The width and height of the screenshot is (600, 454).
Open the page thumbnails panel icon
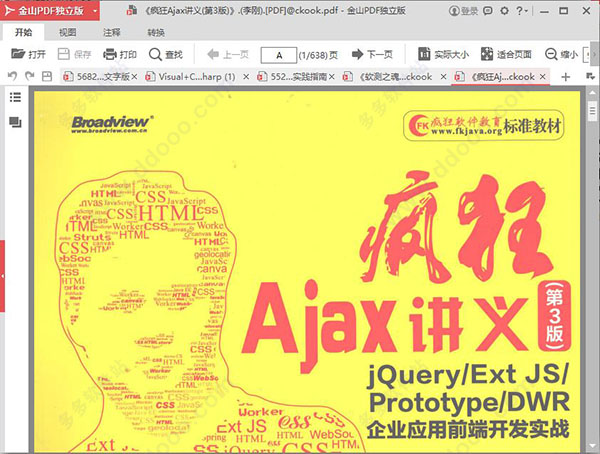click(x=15, y=122)
